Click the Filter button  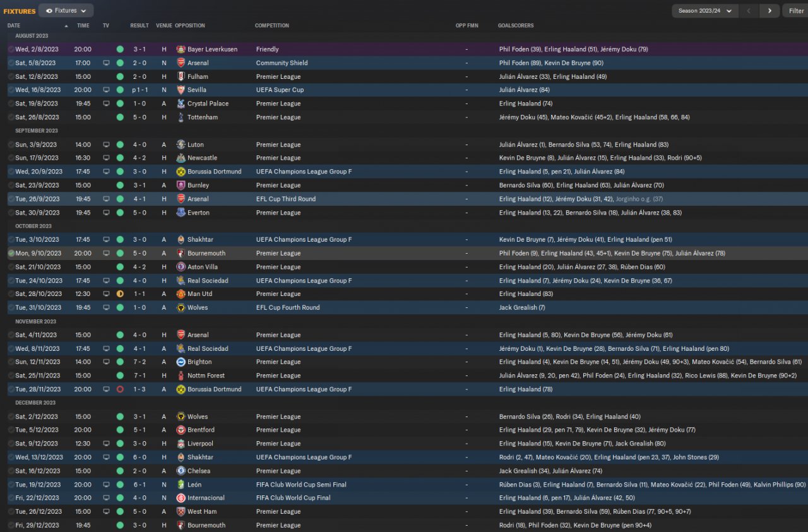[x=796, y=11]
